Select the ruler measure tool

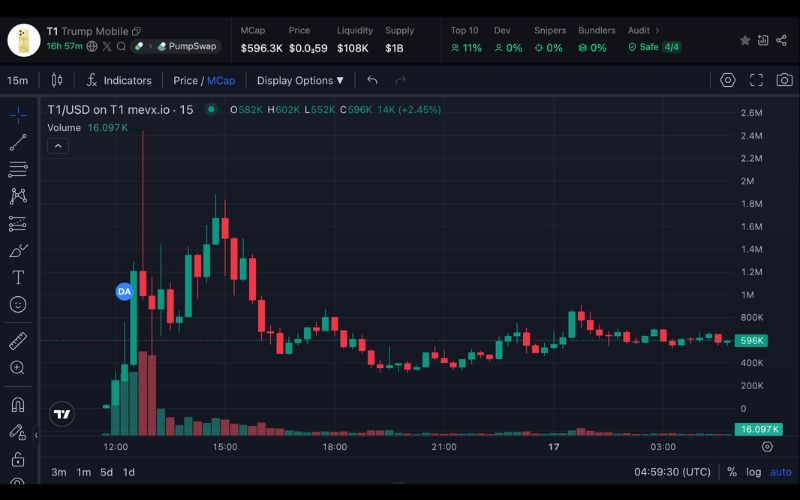(18, 341)
